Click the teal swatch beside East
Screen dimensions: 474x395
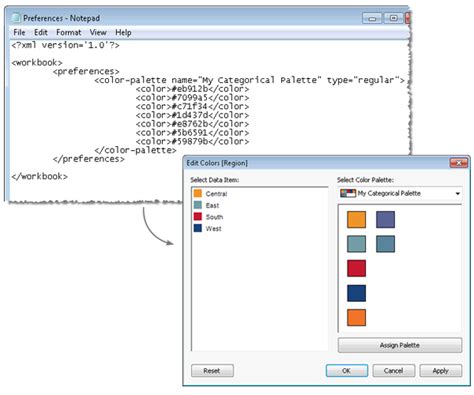pyautogui.click(x=198, y=205)
